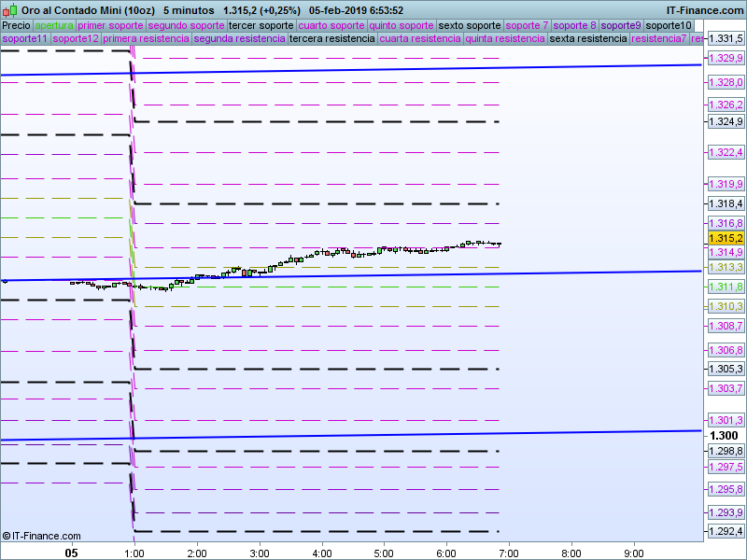Click the 1.308,7 price axis label
The height and width of the screenshot is (560, 747).
pos(726,326)
